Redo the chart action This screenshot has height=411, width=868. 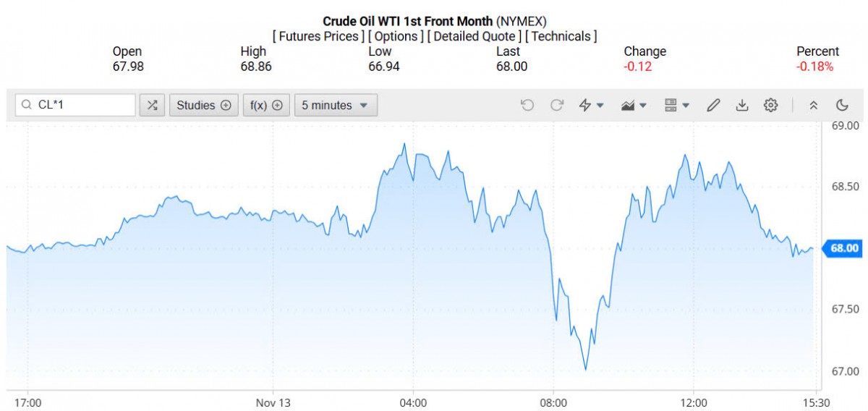click(x=557, y=105)
